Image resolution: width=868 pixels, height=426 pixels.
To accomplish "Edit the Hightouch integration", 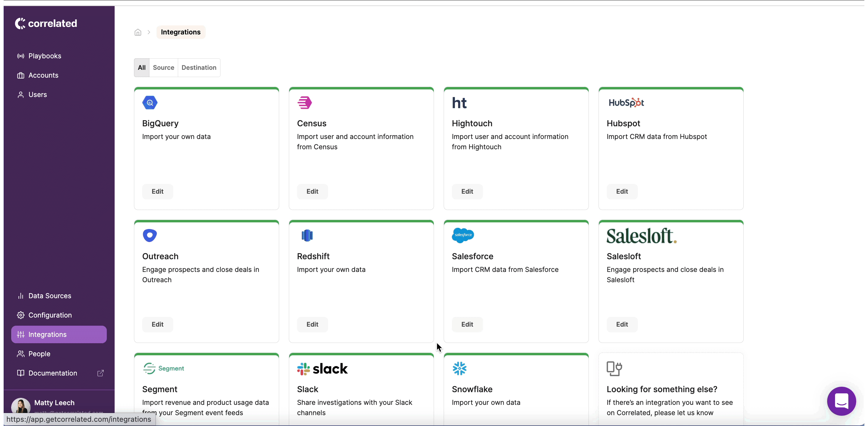I will 467,192.
